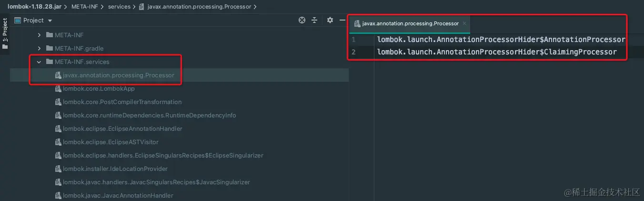The height and width of the screenshot is (201, 644).
Task: Click META-INF breadcrumb in navigation bar
Action: pyautogui.click(x=85, y=7)
